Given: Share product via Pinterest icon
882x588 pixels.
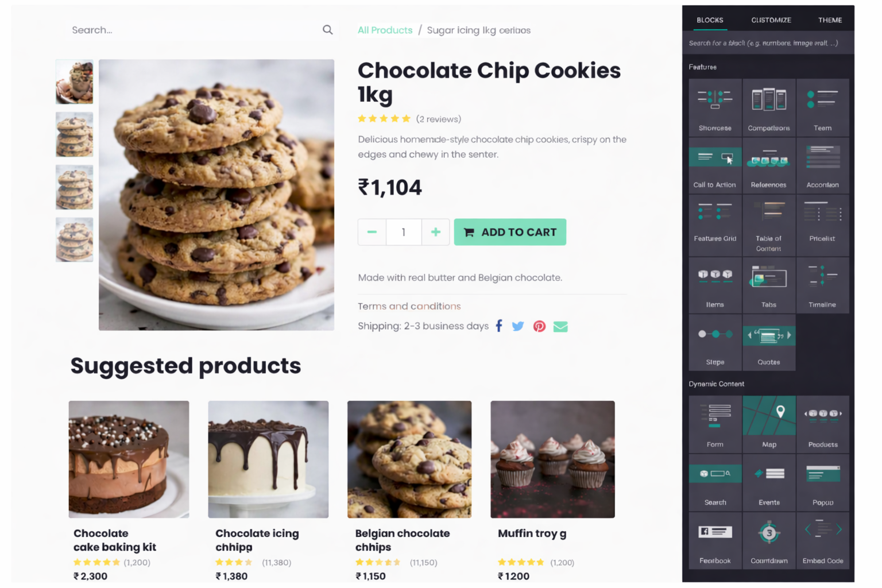Looking at the screenshot, I should [x=539, y=326].
